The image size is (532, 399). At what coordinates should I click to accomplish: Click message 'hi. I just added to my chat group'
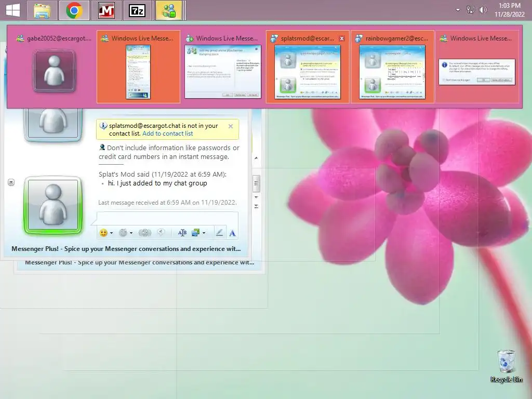[x=157, y=183]
